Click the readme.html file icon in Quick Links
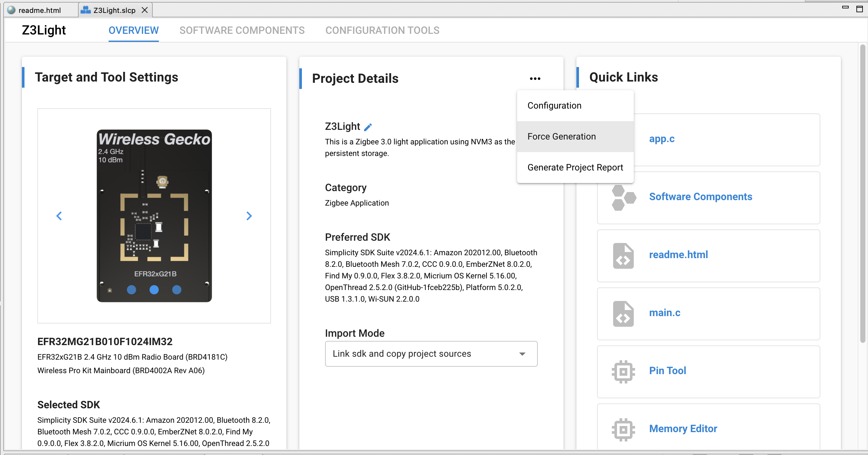The image size is (868, 455). 623,256
